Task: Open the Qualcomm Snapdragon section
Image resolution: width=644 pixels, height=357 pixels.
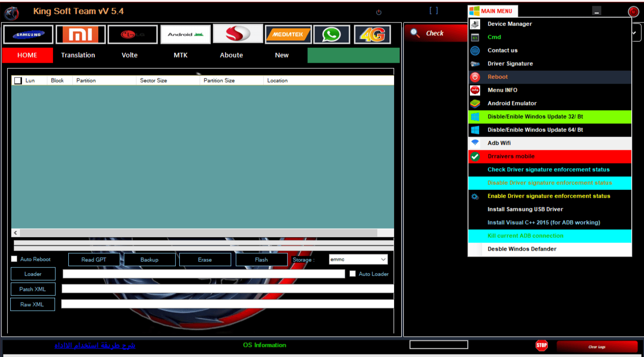Action: click(238, 34)
